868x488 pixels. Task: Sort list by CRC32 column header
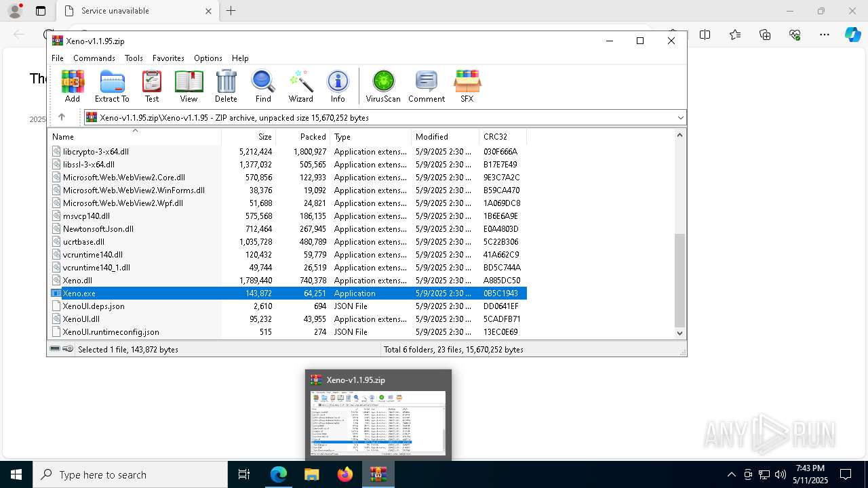click(x=502, y=137)
